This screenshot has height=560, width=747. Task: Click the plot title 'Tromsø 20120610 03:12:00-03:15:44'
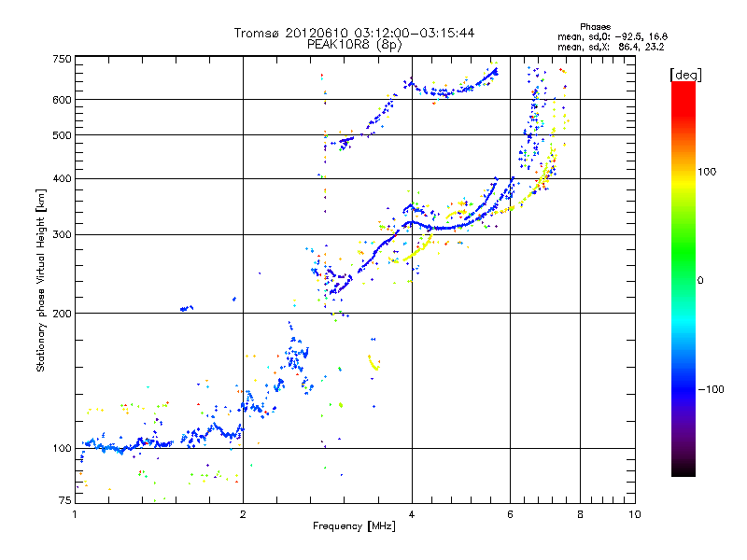(x=354, y=33)
